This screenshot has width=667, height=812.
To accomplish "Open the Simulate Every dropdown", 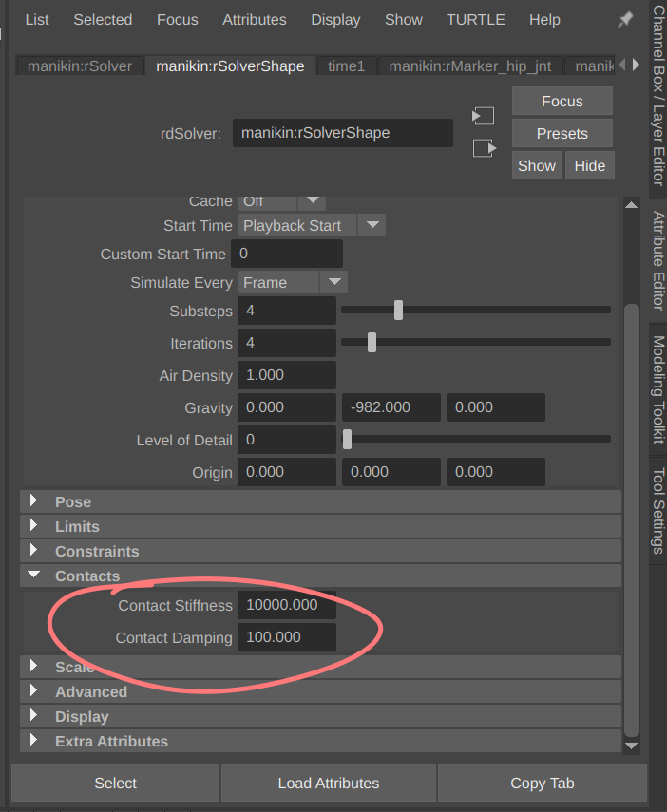I will 333,282.
